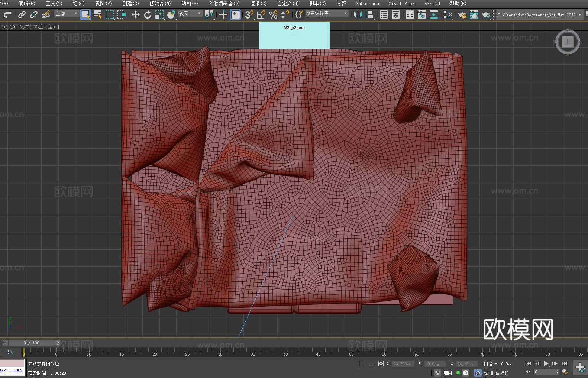
Task: Toggle Percent Snap
Action: (x=273, y=14)
